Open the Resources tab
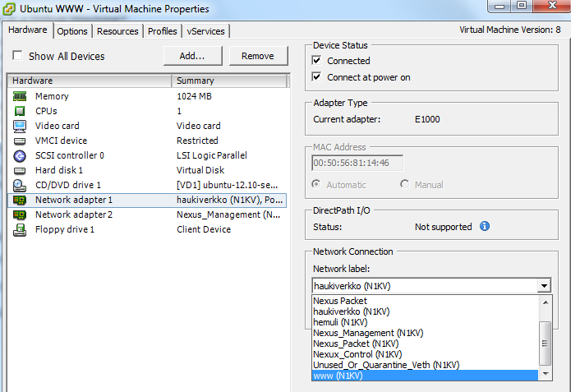The width and height of the screenshot is (571, 392). 117,31
